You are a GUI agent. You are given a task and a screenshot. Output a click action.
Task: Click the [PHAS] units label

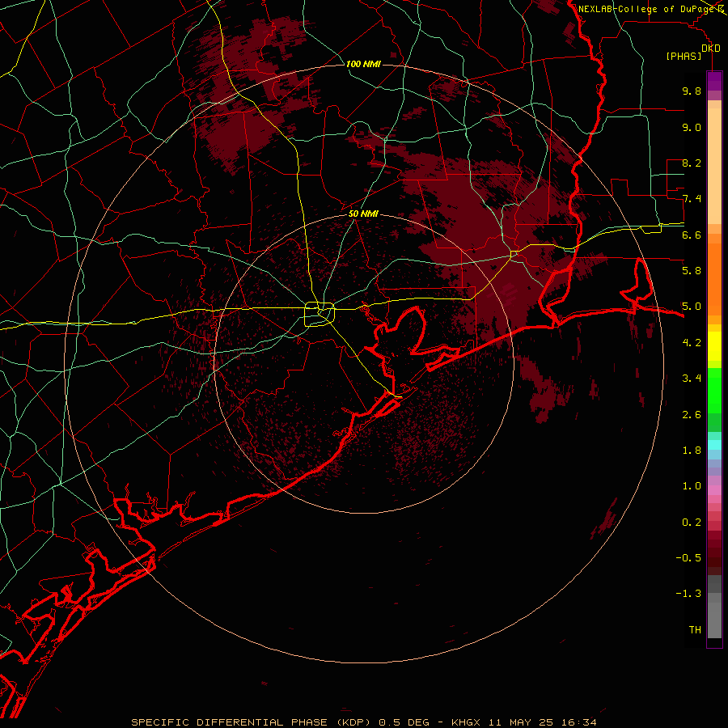click(x=684, y=56)
